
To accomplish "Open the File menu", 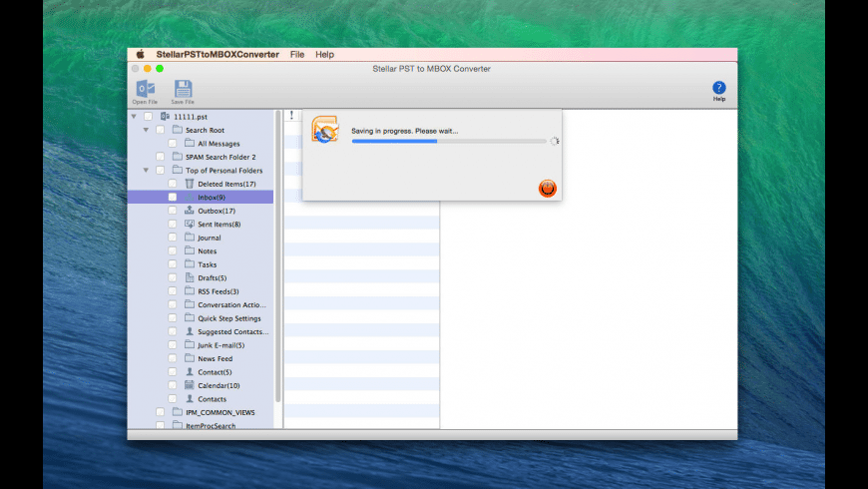I will click(297, 54).
